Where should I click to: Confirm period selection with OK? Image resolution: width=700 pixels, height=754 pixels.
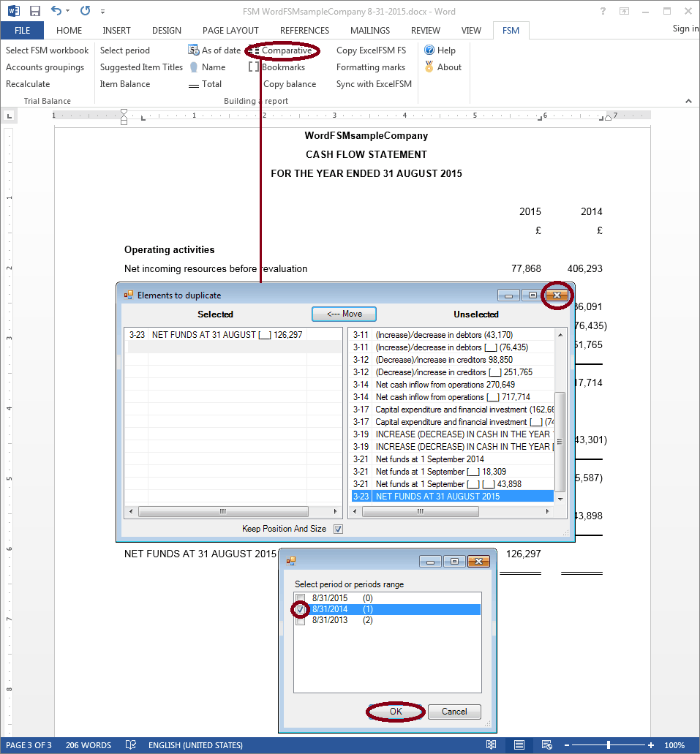pos(396,711)
